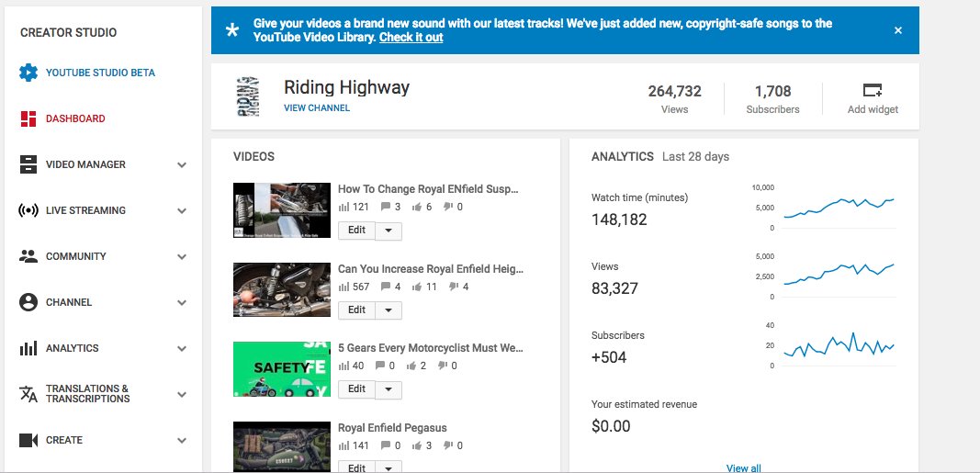Click the Create camera icon
The height and width of the screenshot is (473, 980).
28,440
